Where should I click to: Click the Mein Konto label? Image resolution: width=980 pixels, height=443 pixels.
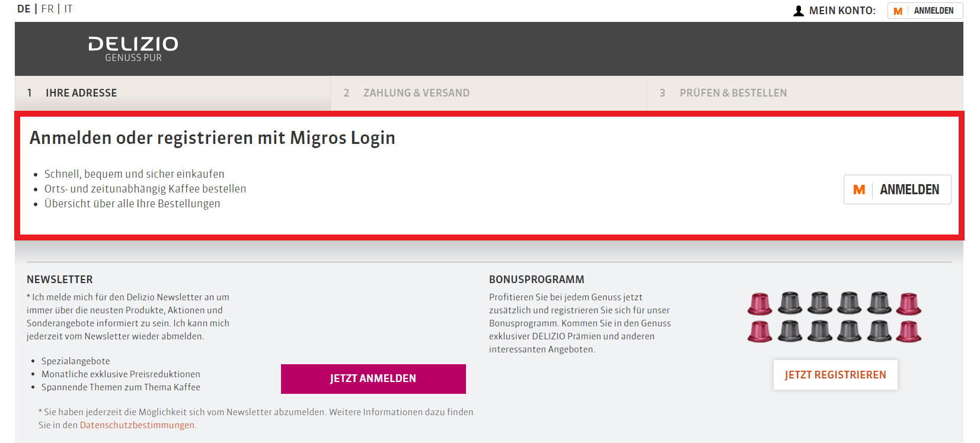pyautogui.click(x=842, y=11)
